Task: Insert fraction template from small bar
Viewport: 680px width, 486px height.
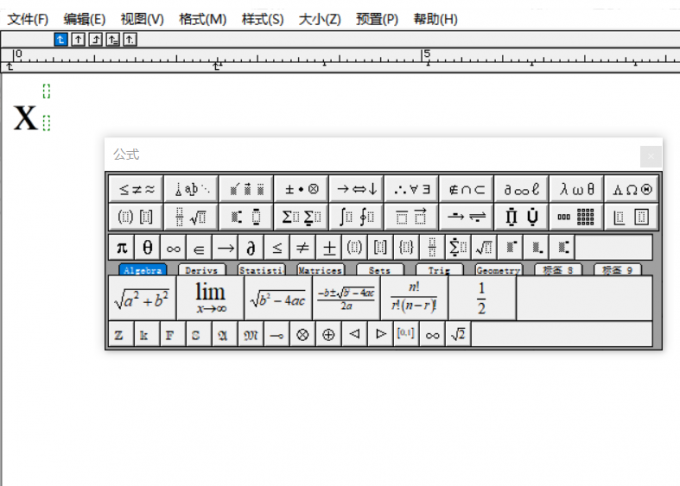Action: coord(432,248)
